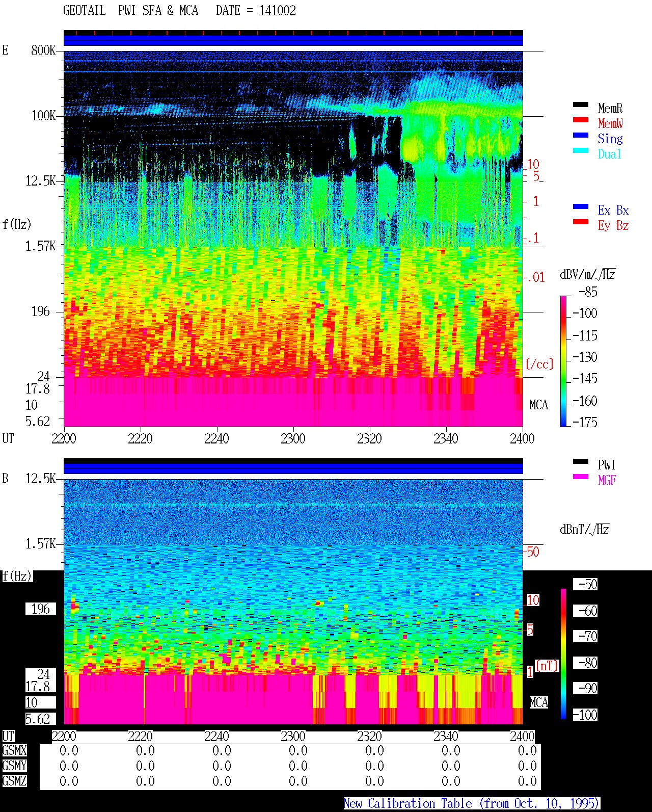This screenshot has height=812, width=652.
Task: Click the 2340 UT label below the magnetic spectrogram
Action: click(x=446, y=736)
